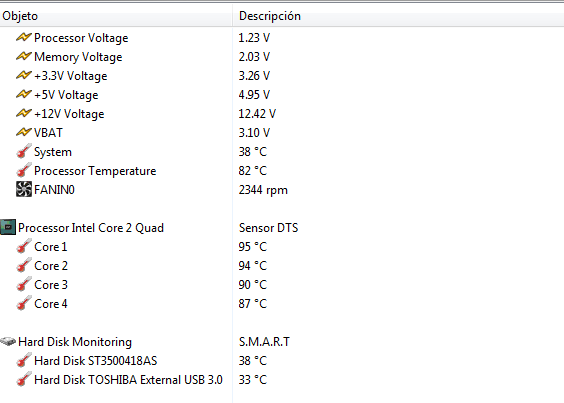Click the Memory Voltage lightning icon

tap(24, 56)
